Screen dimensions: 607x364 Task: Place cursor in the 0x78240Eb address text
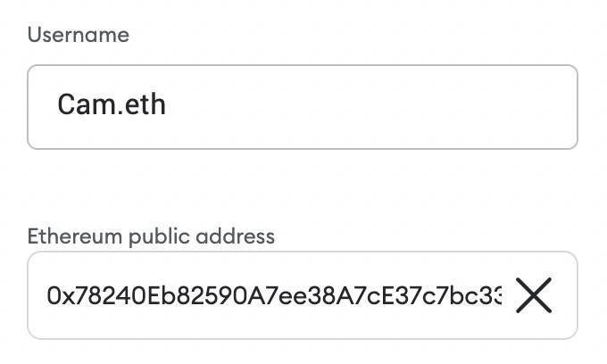pos(274,295)
